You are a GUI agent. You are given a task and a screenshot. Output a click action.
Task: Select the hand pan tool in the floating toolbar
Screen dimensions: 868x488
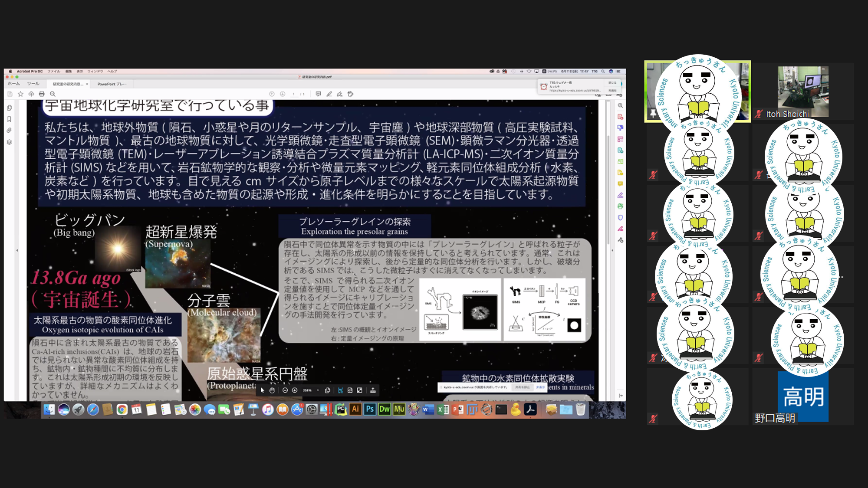(x=272, y=390)
